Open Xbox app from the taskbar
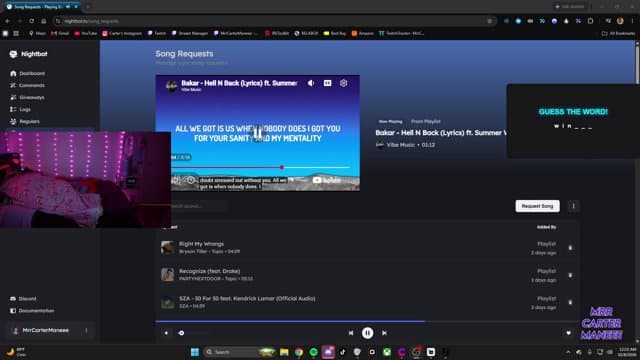 pos(387,352)
